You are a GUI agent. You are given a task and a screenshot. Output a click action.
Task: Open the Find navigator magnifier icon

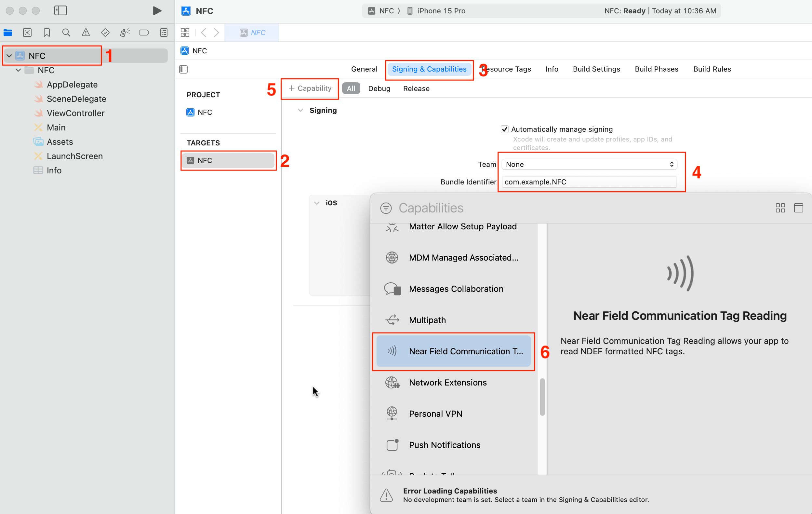[66, 33]
